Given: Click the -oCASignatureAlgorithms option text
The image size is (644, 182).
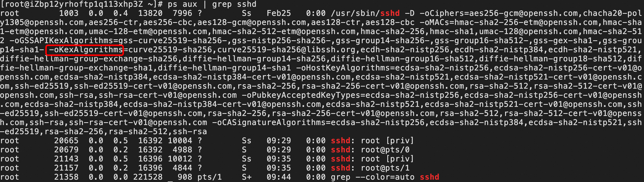Looking at the screenshot, I should [269, 122].
